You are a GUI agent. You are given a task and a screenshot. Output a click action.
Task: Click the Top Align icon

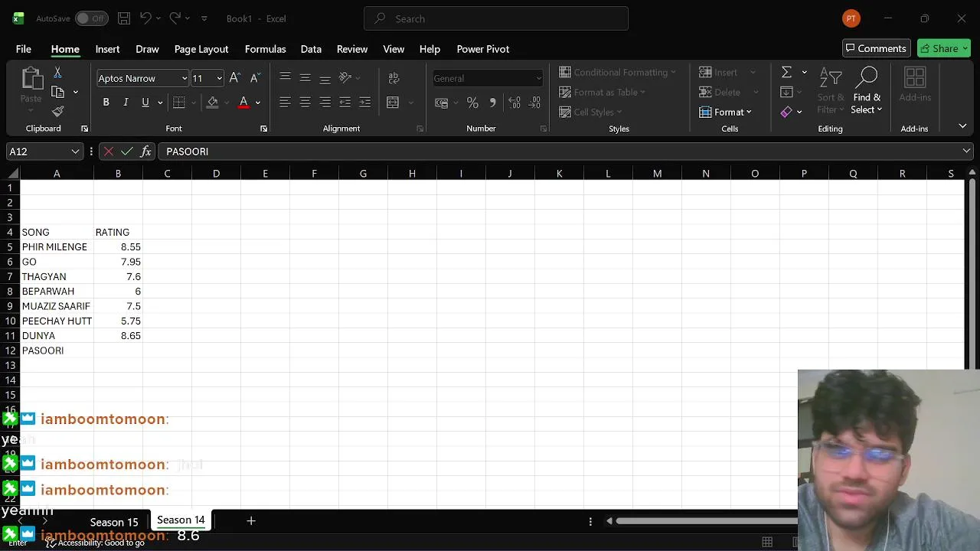tap(285, 77)
